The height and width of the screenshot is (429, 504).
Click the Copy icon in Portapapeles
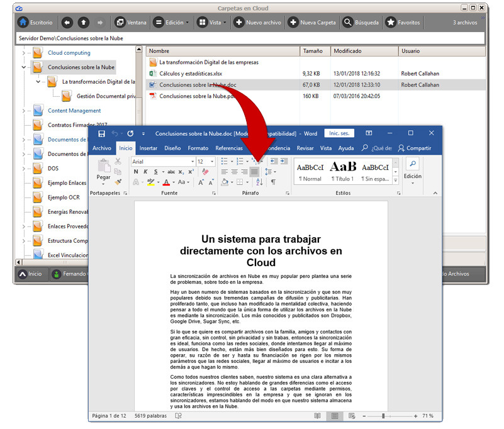click(118, 172)
